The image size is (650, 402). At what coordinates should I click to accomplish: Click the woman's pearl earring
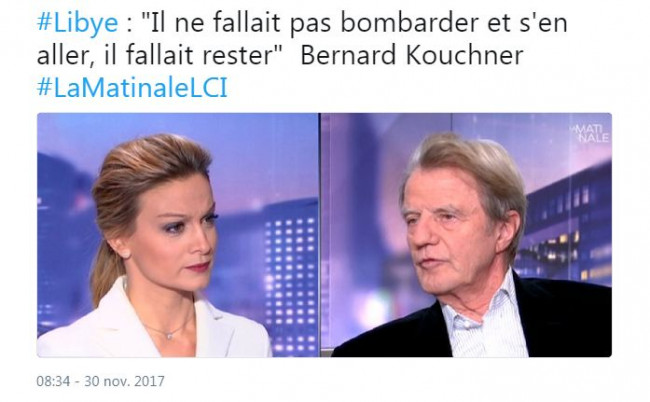pos(123,252)
